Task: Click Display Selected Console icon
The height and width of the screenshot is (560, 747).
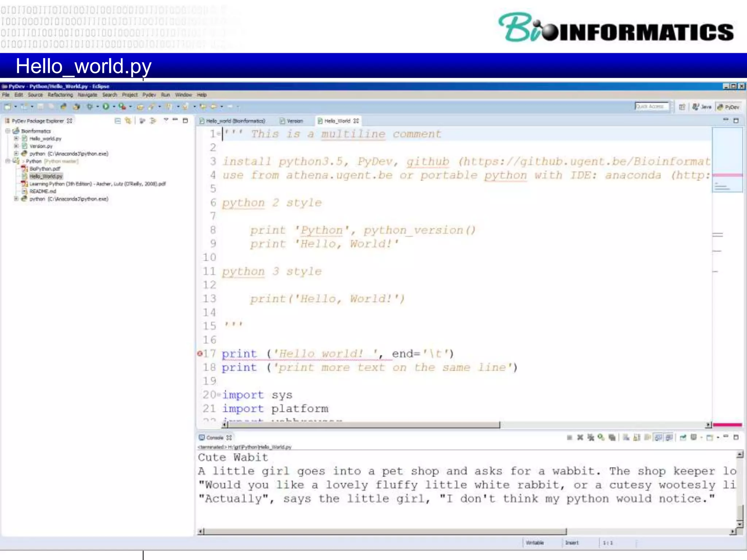Action: click(694, 437)
